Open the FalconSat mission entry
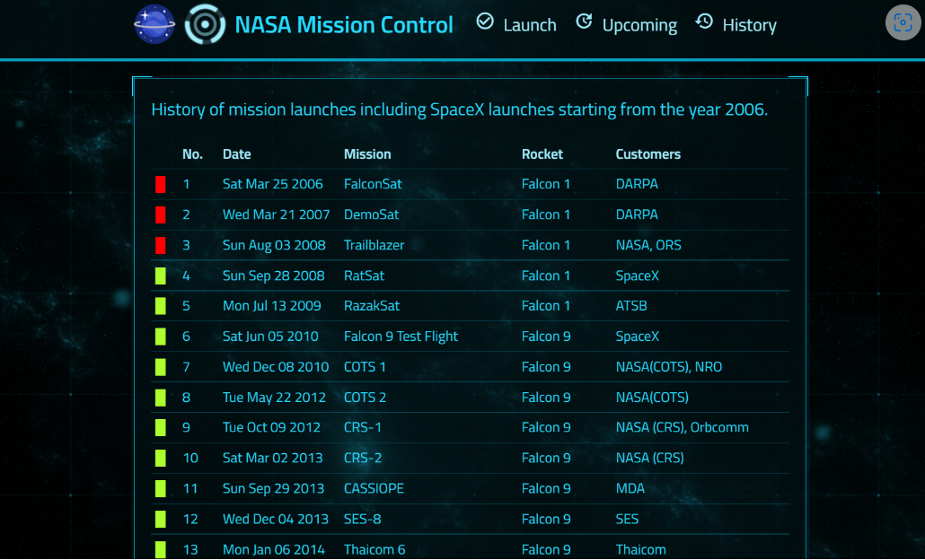The height and width of the screenshot is (560, 925). (372, 184)
